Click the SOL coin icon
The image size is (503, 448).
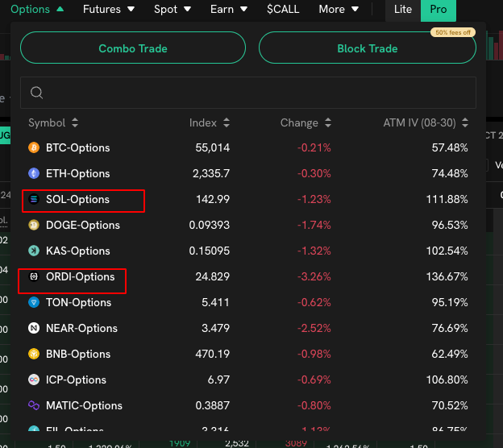[34, 200]
